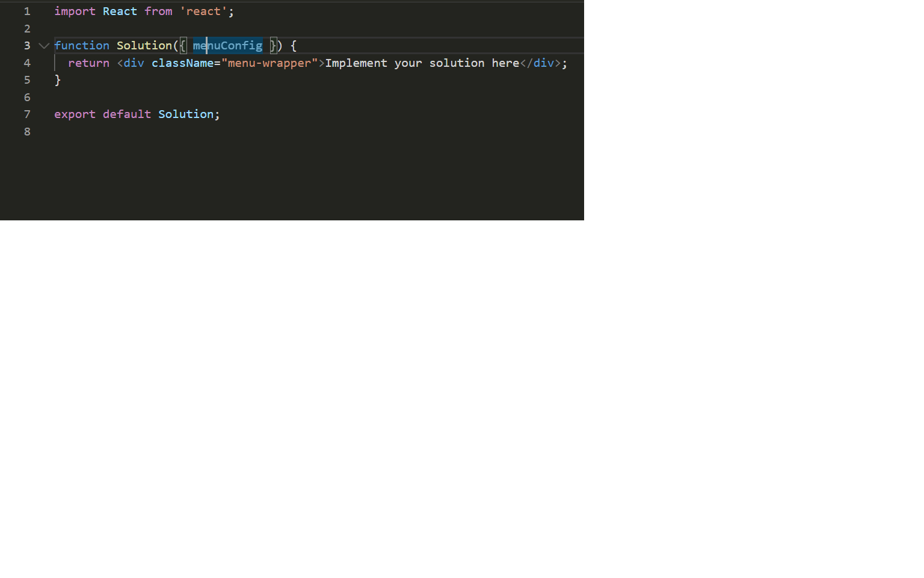The image size is (924, 578).
Task: Click the function keyword
Action: coord(82,45)
